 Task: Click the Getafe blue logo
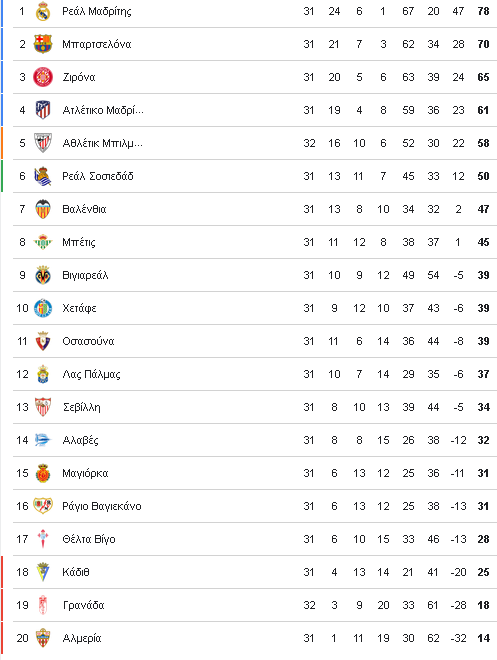click(43, 308)
